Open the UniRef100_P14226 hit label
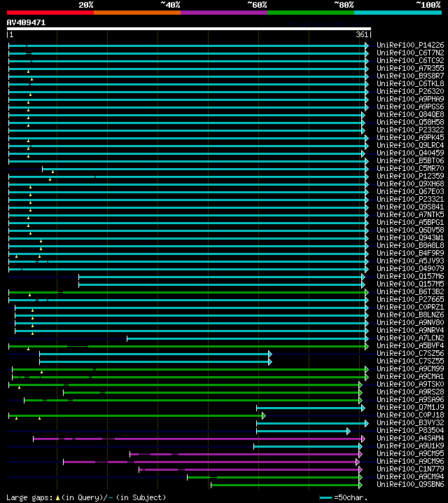Screen dimensions: 448x503 point(410,45)
